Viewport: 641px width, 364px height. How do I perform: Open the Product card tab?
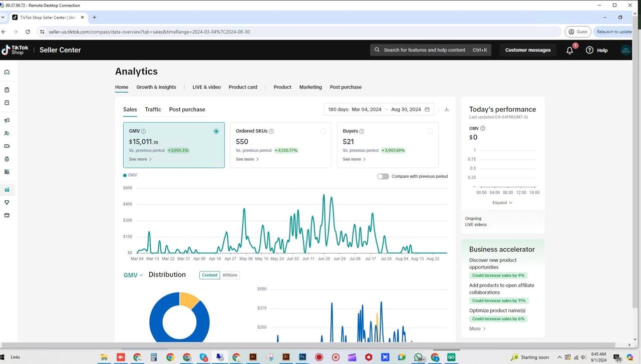tap(243, 87)
